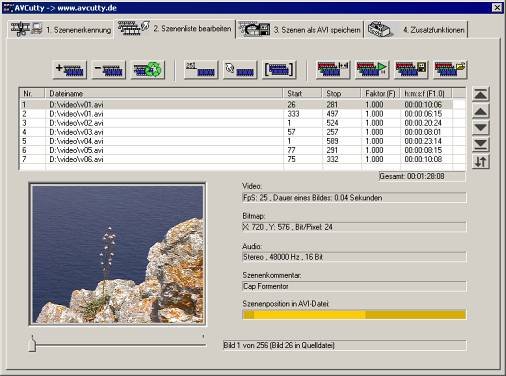
Task: Move selected scene up one position
Action: (480, 111)
